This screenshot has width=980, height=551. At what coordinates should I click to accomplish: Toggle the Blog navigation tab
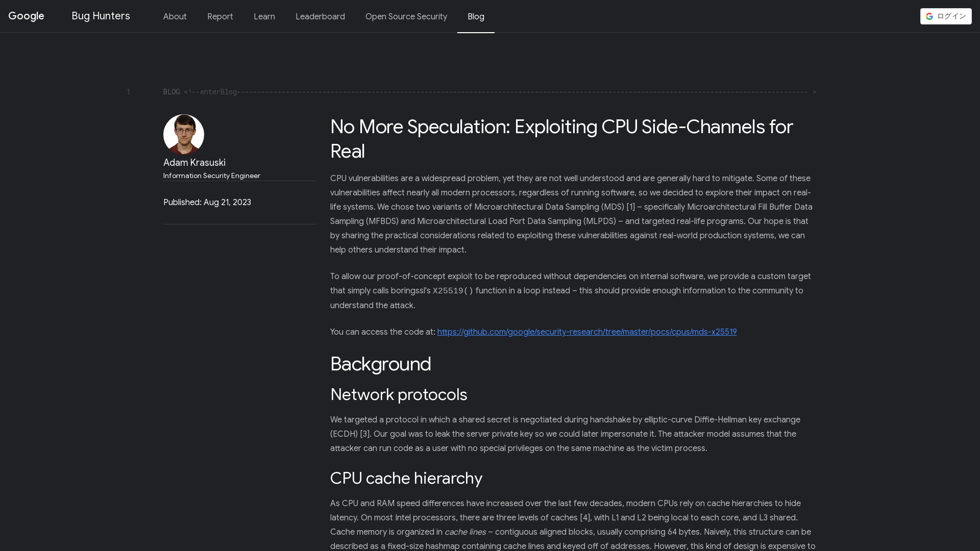[476, 16]
